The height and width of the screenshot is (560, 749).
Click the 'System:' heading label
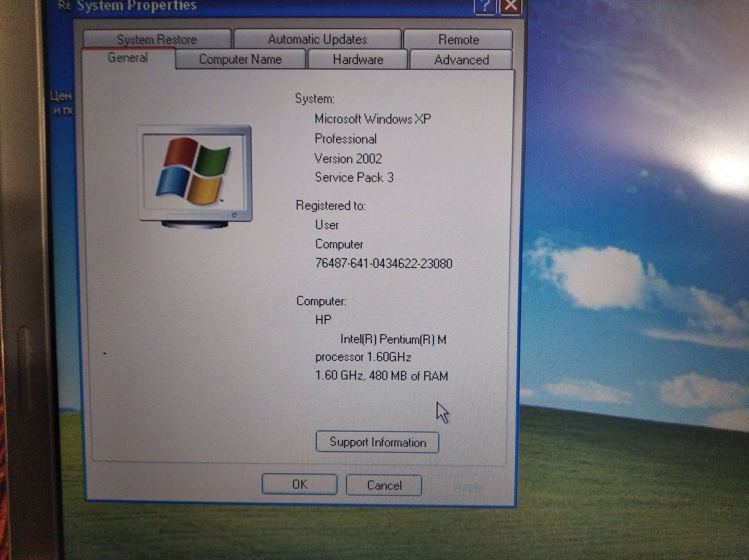pos(315,99)
